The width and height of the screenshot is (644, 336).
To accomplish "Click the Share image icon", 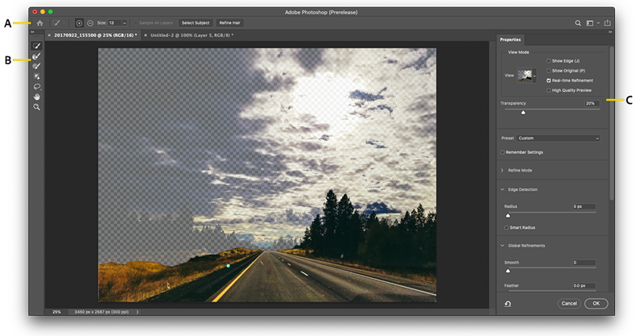I will pyautogui.click(x=608, y=23).
